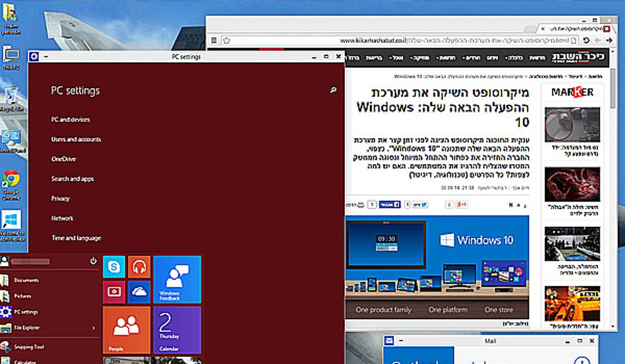Click the Chrome reload button
This screenshot has height=364, width=625.
(586, 41)
